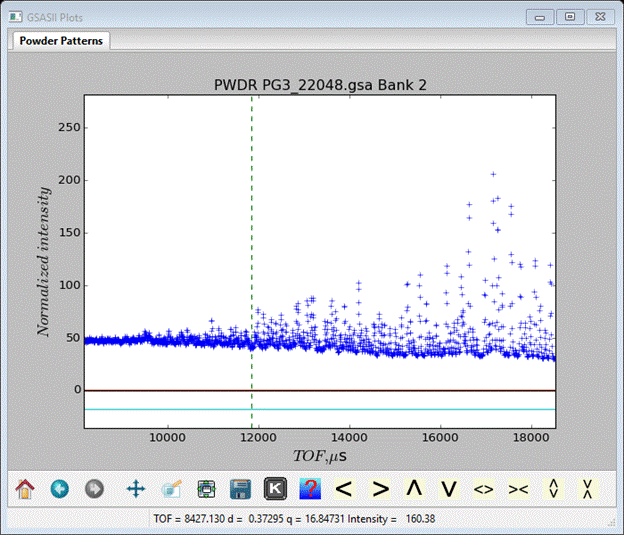Shift plot up with the up caret button

coord(414,489)
